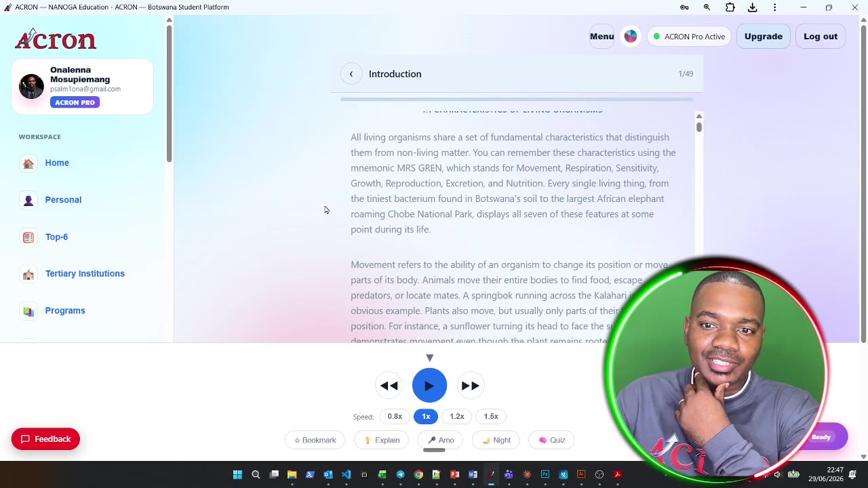Viewport: 868px width, 488px height.
Task: Open Excel from the taskbar
Action: point(382,474)
